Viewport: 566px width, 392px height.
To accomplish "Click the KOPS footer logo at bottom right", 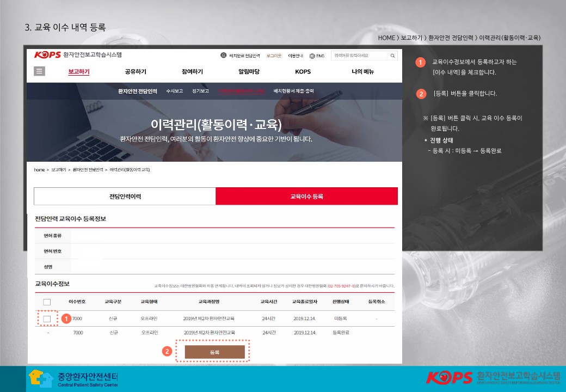I will [493, 377].
